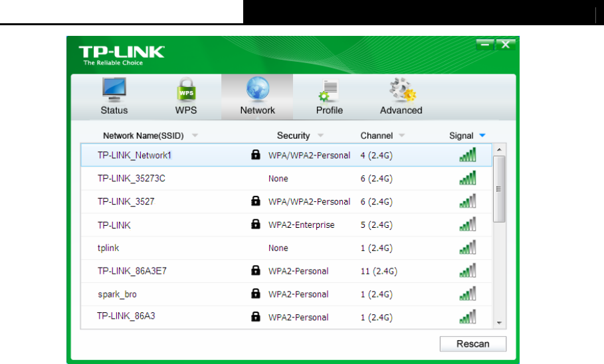Click None security of tplink row
The height and width of the screenshot is (364, 604).
278,248
